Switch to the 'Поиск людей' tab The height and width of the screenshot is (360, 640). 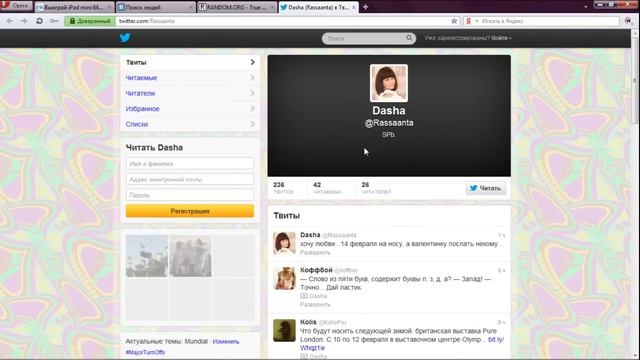pyautogui.click(x=155, y=7)
